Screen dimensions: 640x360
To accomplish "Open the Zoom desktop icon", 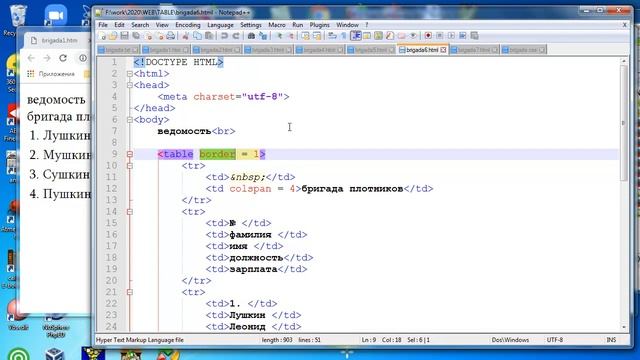I will pos(56,16).
